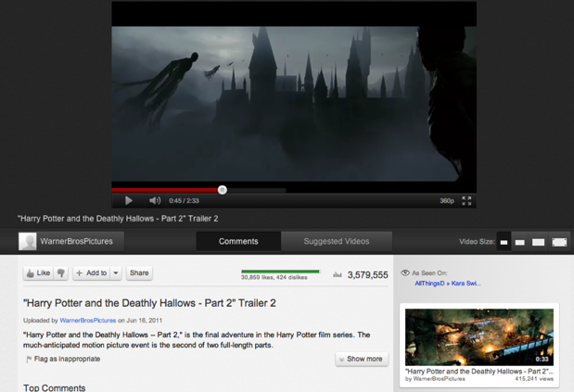Open WarnerBrosPictures channel button

(71, 241)
